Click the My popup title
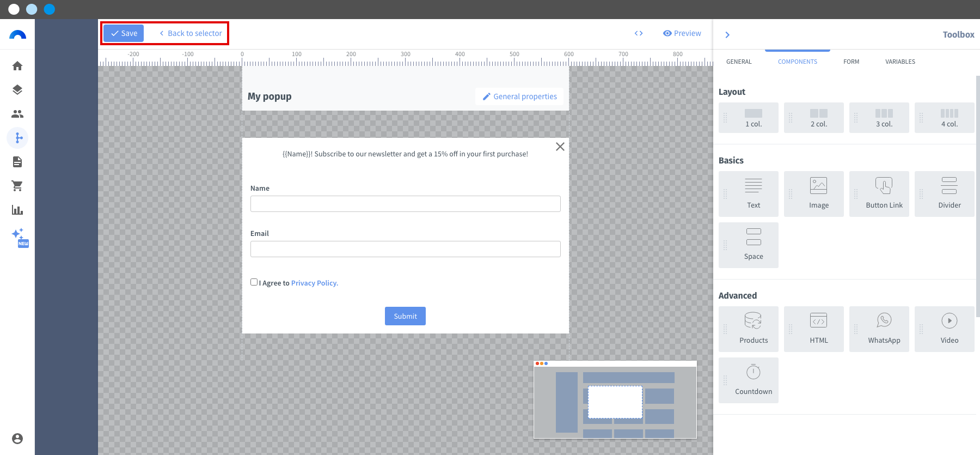980x455 pixels. (269, 96)
